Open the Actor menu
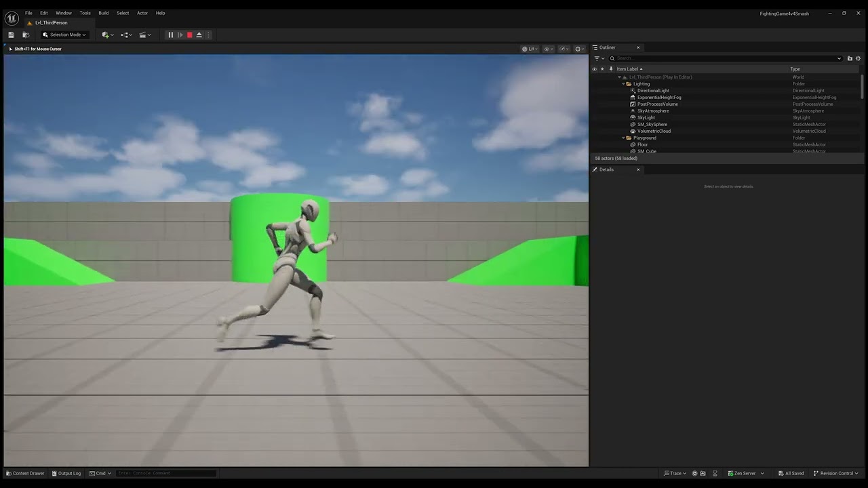Image resolution: width=868 pixels, height=488 pixels. 142,13
